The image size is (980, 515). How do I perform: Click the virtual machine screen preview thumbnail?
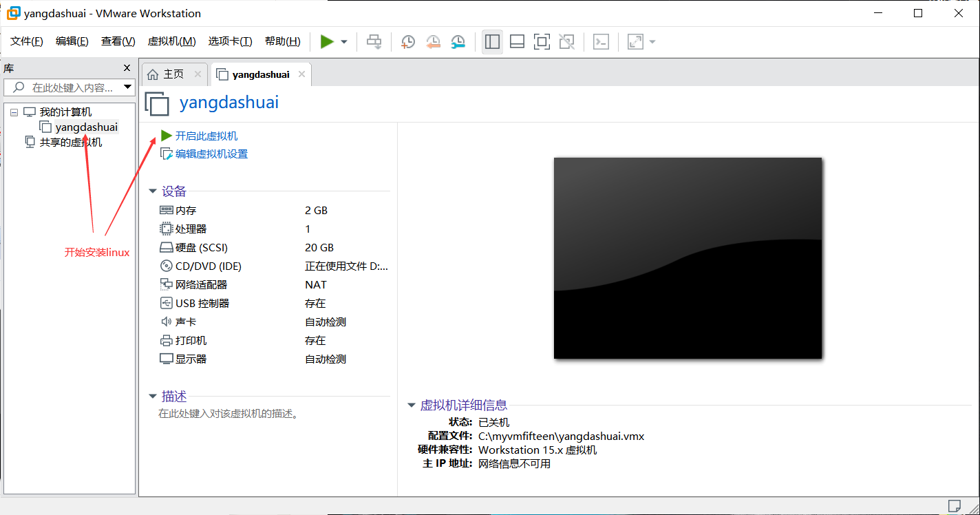[688, 258]
